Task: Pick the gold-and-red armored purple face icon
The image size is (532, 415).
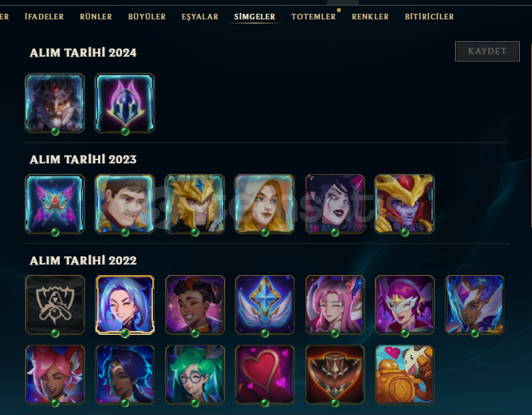Action: click(405, 204)
